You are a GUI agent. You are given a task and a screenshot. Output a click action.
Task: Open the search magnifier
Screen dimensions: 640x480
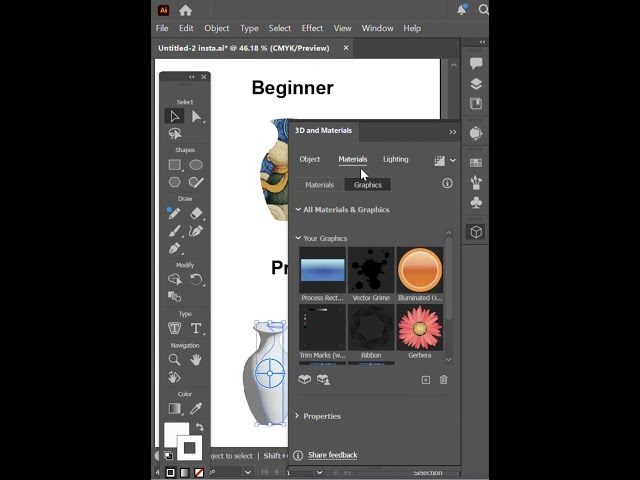[483, 9]
